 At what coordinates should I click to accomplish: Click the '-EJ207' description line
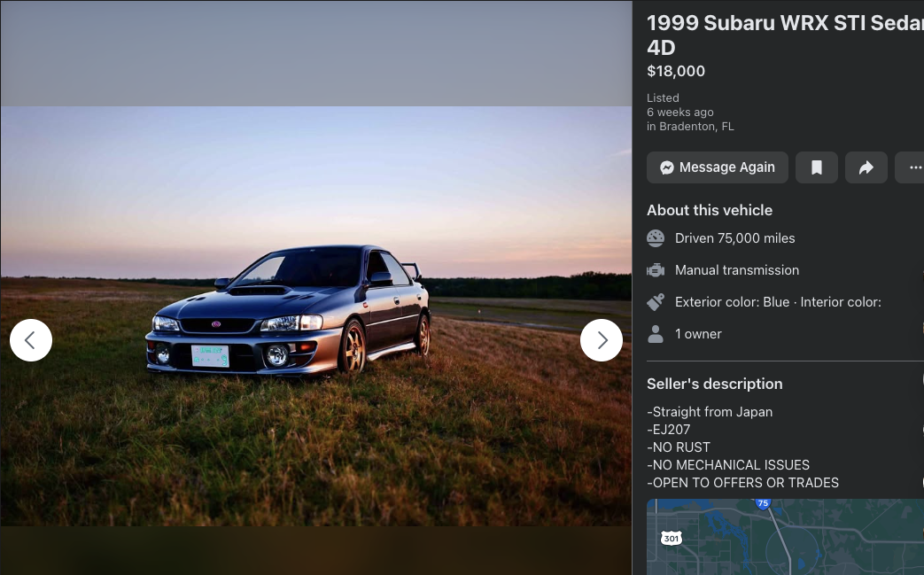pos(668,430)
